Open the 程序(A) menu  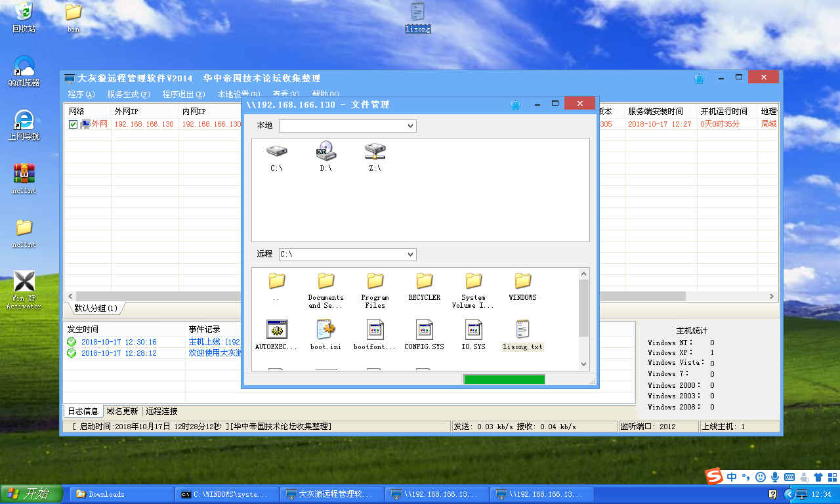coord(81,94)
